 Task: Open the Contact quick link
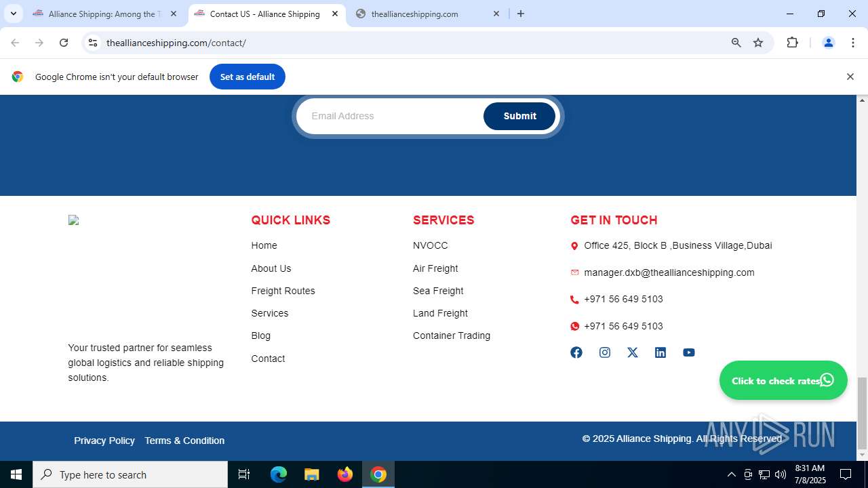click(268, 359)
